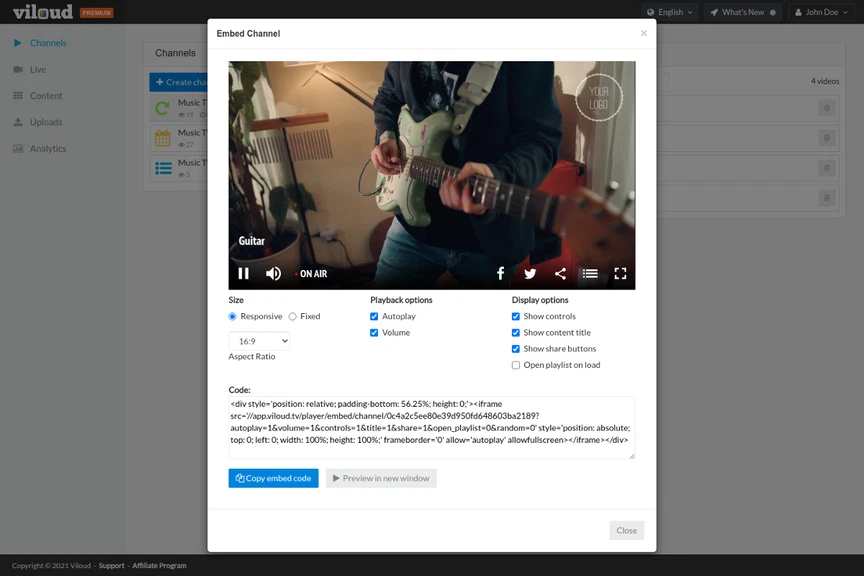Enter fullscreen mode in the player
Viewport: 864px width, 576px height.
[x=621, y=272]
